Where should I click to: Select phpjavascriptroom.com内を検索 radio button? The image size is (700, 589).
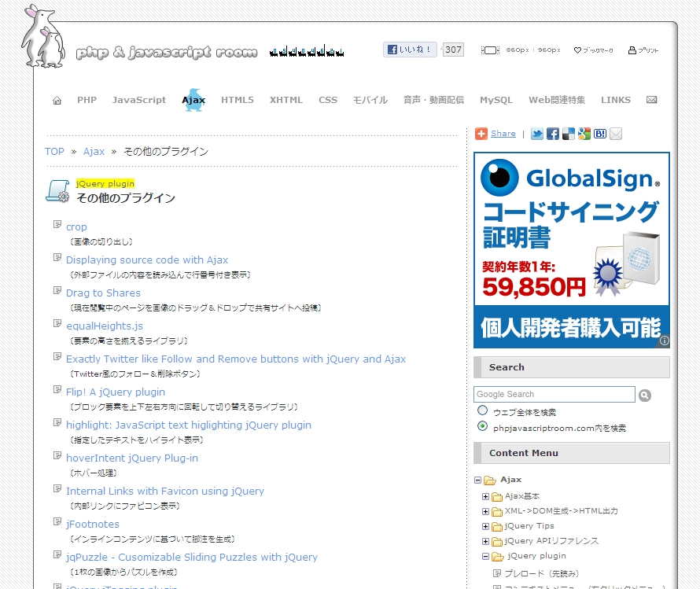(x=483, y=426)
